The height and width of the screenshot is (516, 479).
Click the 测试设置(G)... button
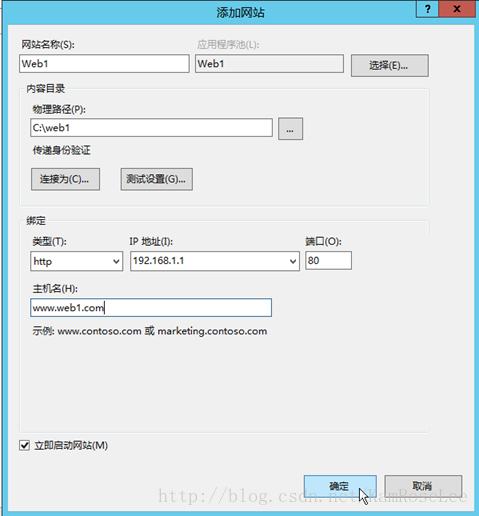coord(157,179)
